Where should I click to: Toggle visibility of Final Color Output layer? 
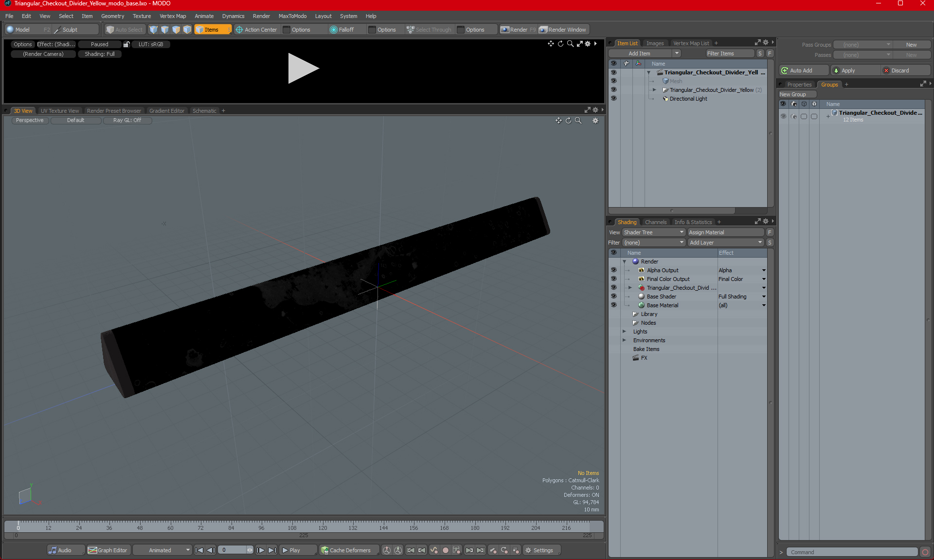(613, 279)
